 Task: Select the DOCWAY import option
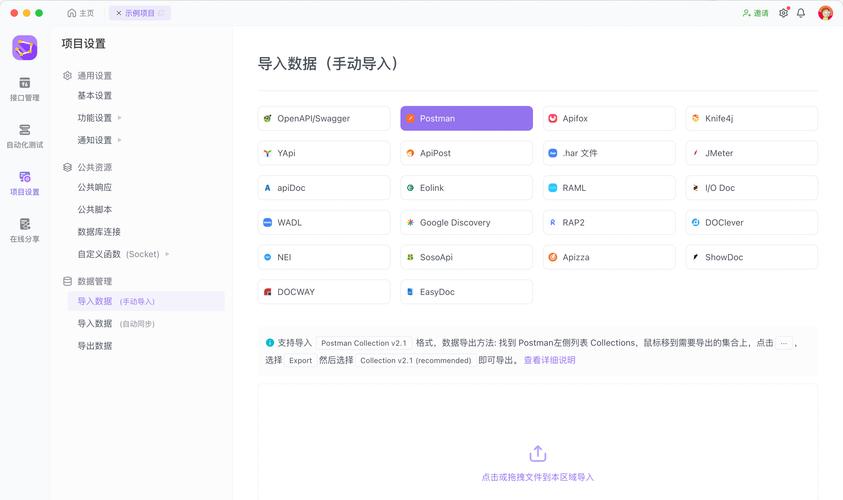pyautogui.click(x=324, y=292)
